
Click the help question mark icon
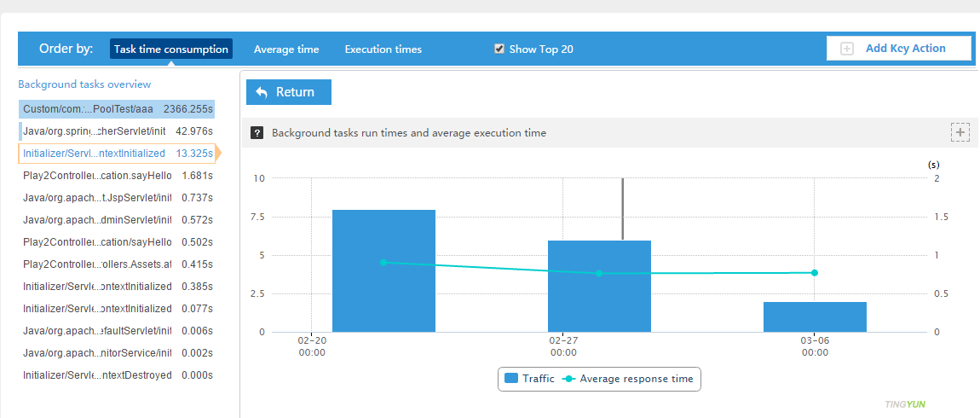pos(257,133)
